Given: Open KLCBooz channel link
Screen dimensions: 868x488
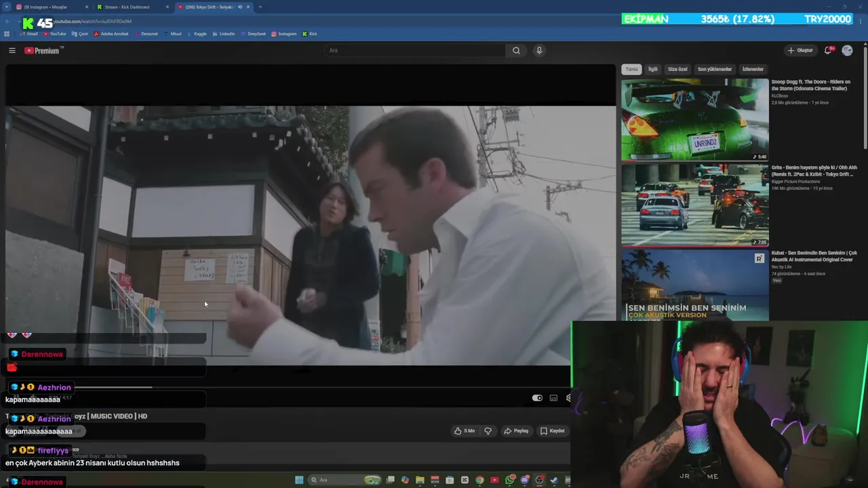Looking at the screenshot, I should [x=780, y=96].
